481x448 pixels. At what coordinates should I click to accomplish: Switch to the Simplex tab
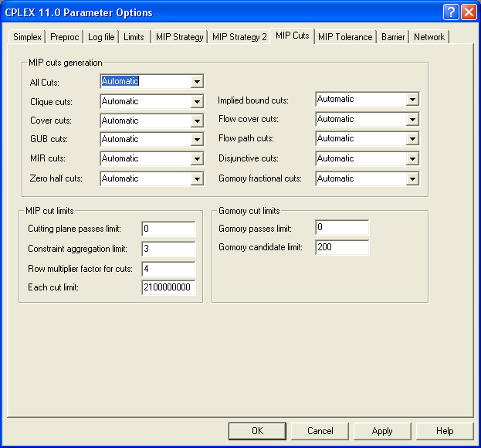[27, 37]
